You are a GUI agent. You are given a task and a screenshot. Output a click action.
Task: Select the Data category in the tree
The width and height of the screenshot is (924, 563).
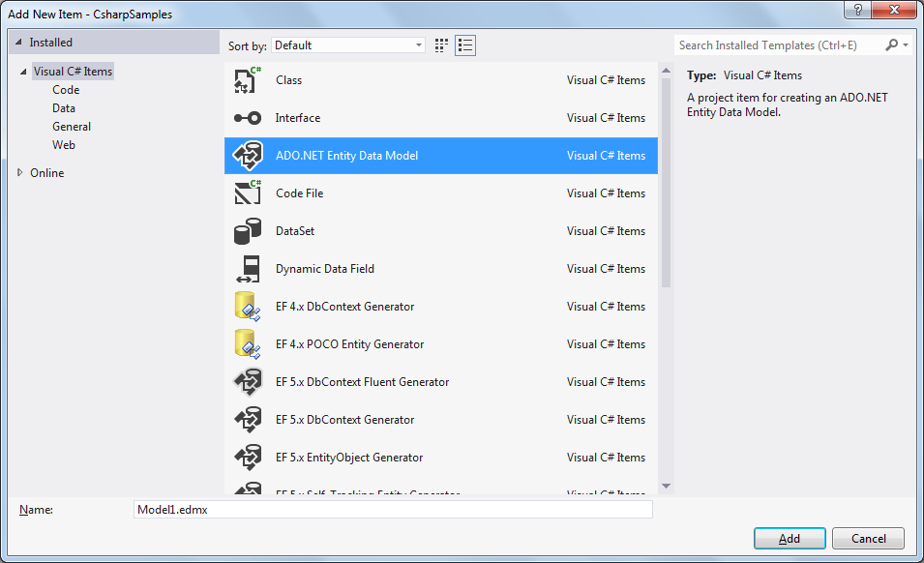[64, 108]
